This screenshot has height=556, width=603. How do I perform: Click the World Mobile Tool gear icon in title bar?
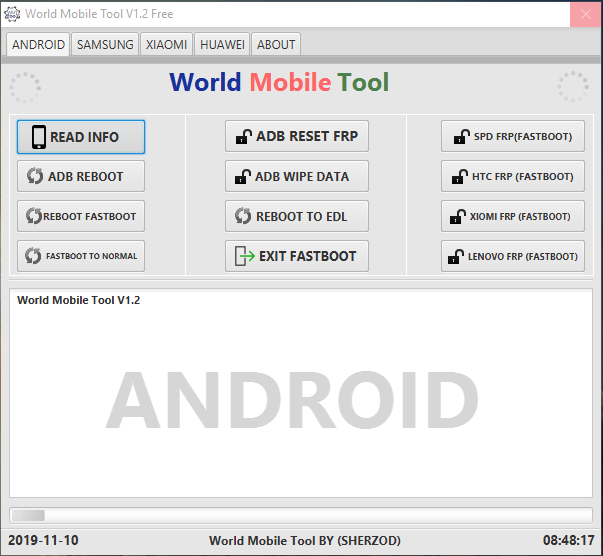12,14
